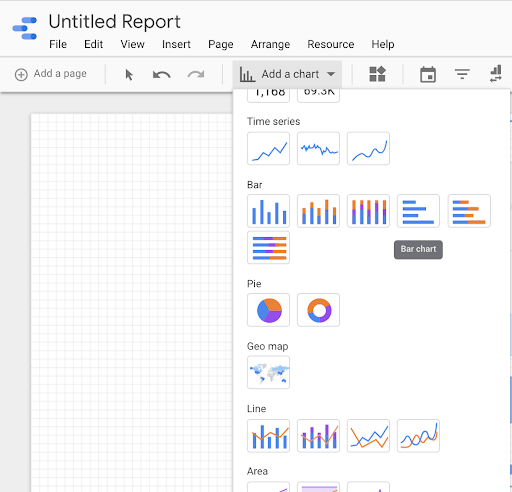Open the community visualizations and components icon
Image resolution: width=512 pixels, height=492 pixels.
pyautogui.click(x=377, y=74)
